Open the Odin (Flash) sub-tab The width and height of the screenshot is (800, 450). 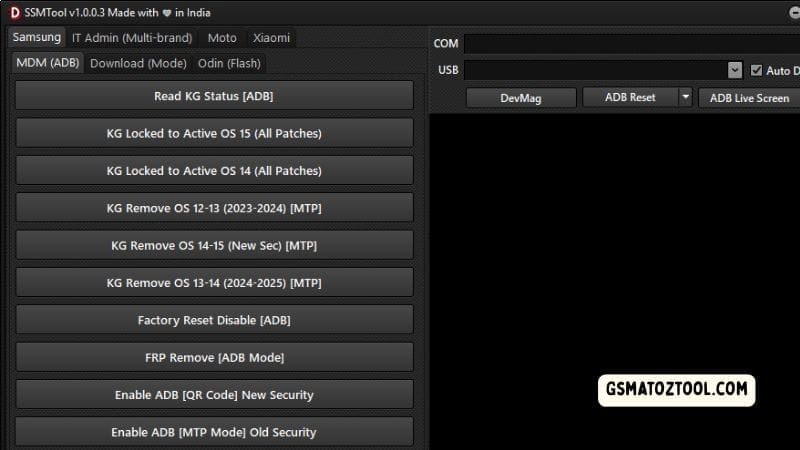click(229, 63)
